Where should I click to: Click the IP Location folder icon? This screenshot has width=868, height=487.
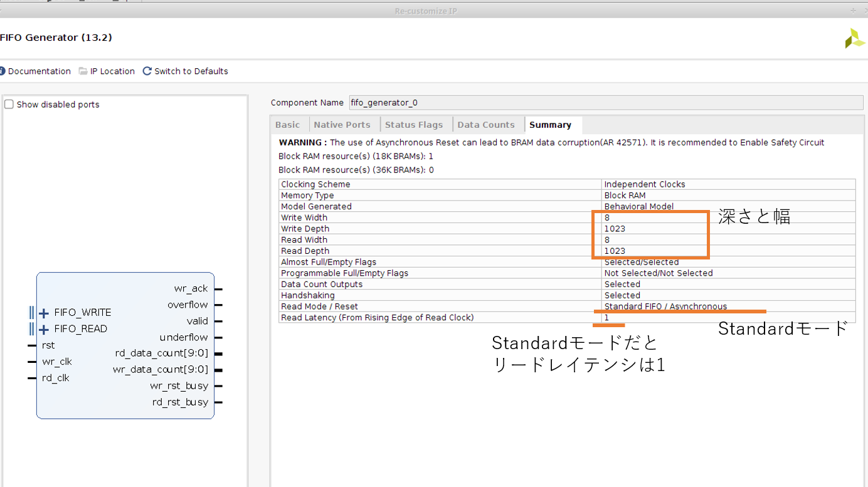83,71
